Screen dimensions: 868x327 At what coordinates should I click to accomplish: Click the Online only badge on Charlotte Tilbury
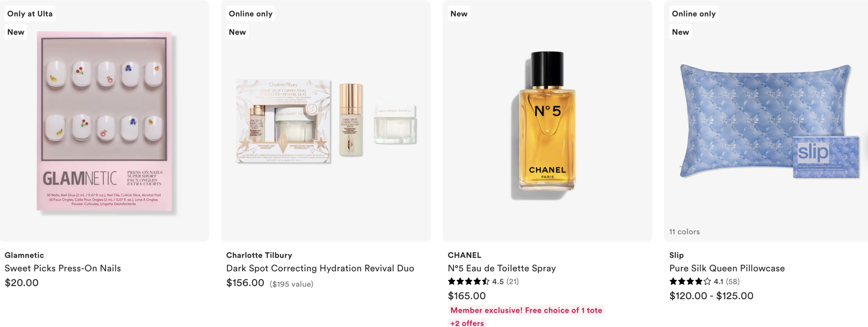(x=251, y=14)
